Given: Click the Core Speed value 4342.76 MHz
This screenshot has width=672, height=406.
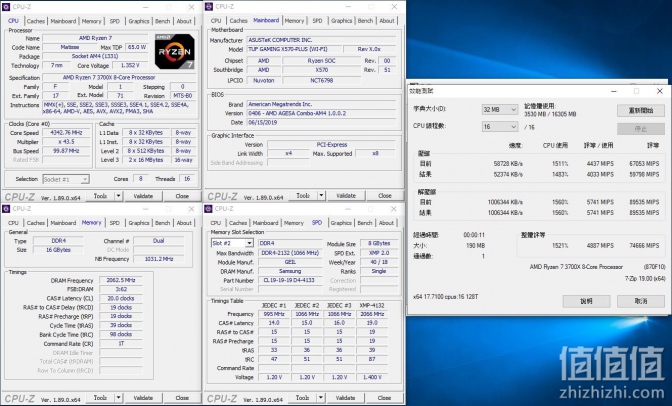Looking at the screenshot, I should (66, 133).
